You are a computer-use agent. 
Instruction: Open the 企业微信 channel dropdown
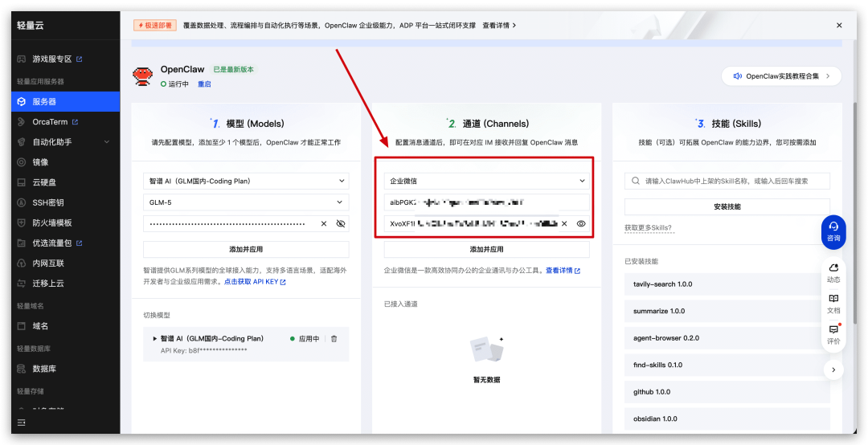(486, 181)
